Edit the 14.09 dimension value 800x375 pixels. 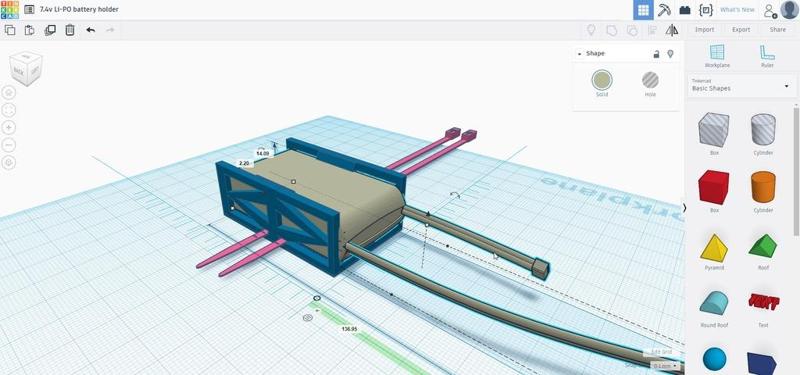[x=262, y=153]
